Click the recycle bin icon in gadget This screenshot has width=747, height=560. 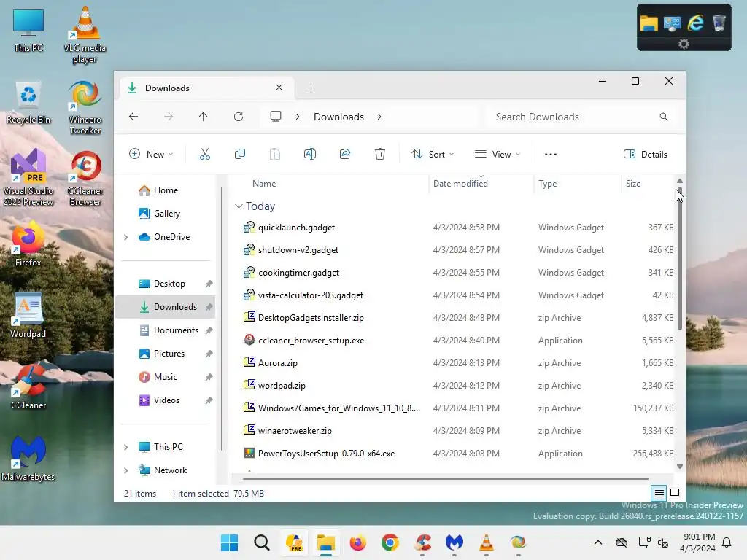pyautogui.click(x=719, y=23)
